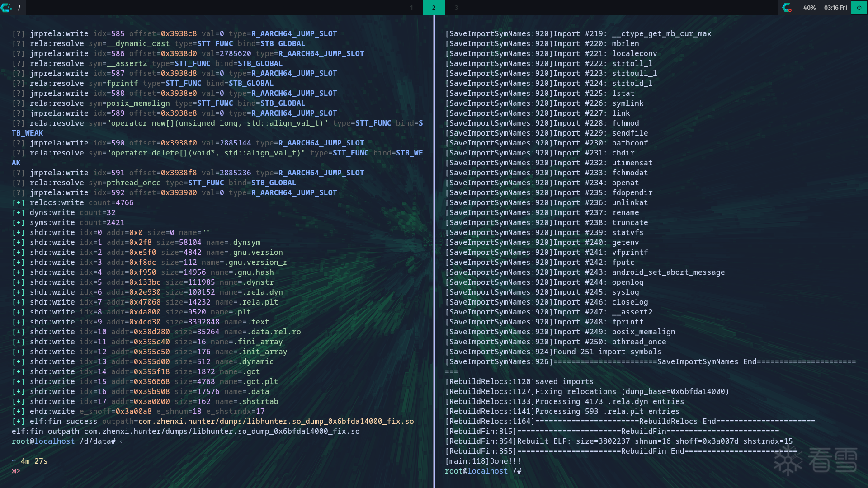Click the elf:fin success outpath file name
Image resolution: width=868 pixels, height=488 pixels.
[x=276, y=422]
